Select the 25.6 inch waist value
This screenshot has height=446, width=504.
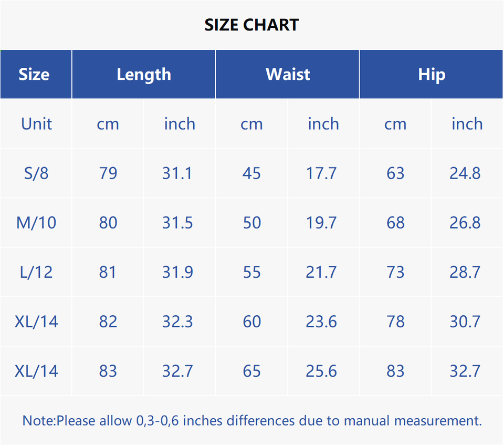[321, 371]
